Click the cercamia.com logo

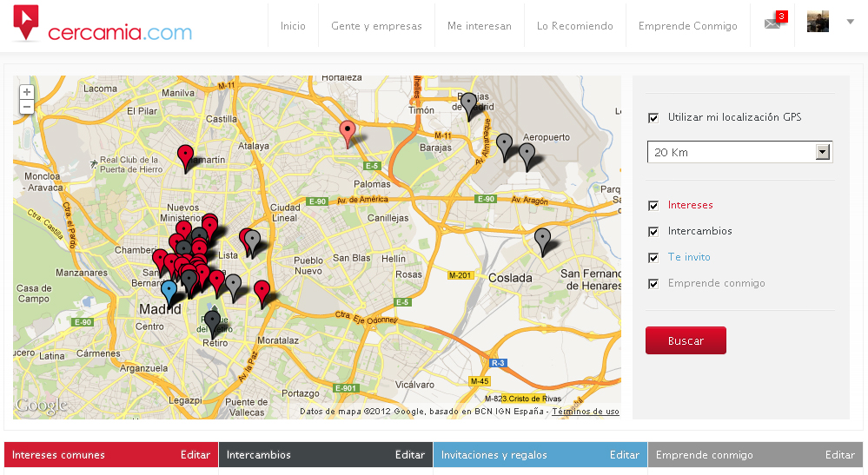[103, 24]
